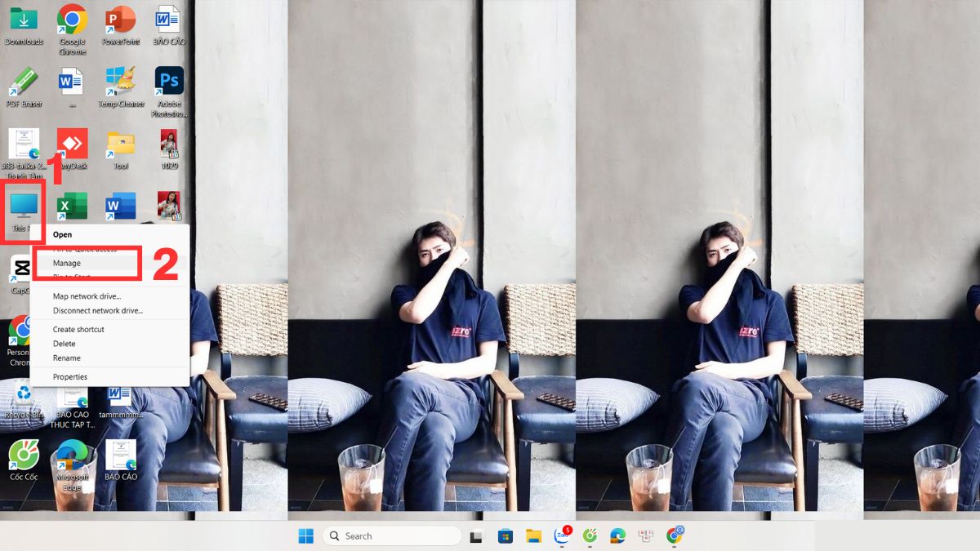
Task: Click Properties in the context menu
Action: [70, 376]
